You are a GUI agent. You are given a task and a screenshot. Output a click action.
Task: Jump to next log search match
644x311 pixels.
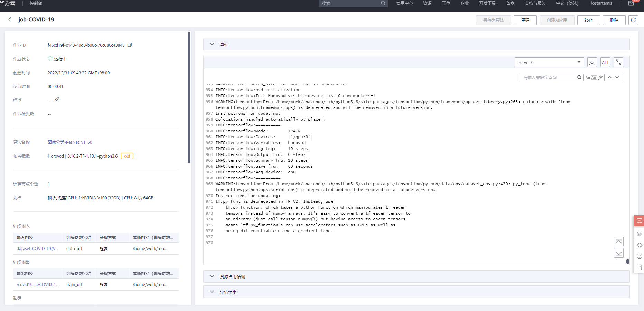tap(617, 77)
